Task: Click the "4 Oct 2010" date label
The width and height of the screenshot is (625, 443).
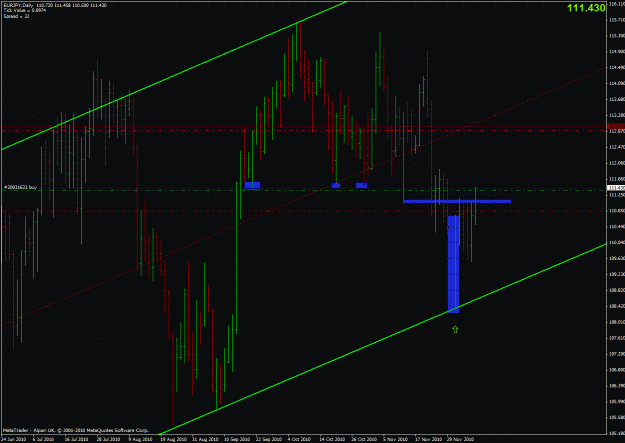Action: click(299, 439)
